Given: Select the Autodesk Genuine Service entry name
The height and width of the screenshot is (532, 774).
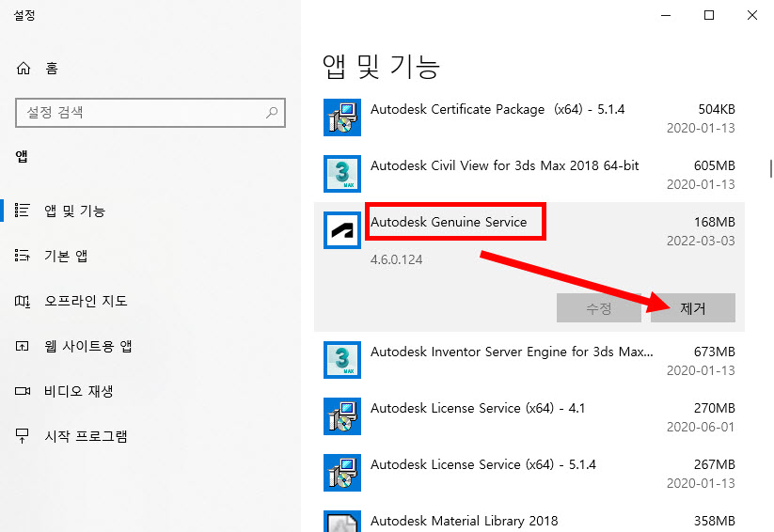Looking at the screenshot, I should click(449, 222).
